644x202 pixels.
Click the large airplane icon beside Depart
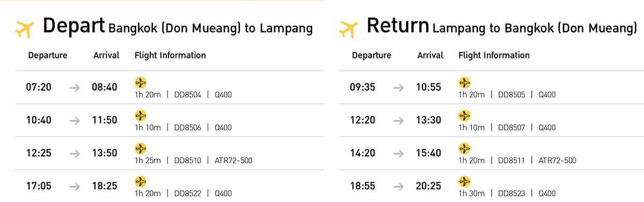(x=25, y=29)
